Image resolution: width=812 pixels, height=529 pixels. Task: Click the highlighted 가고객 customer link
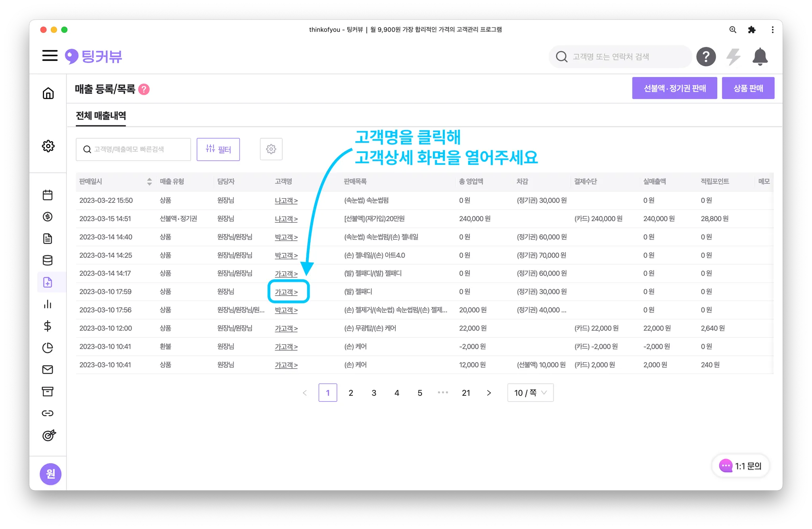[286, 292]
